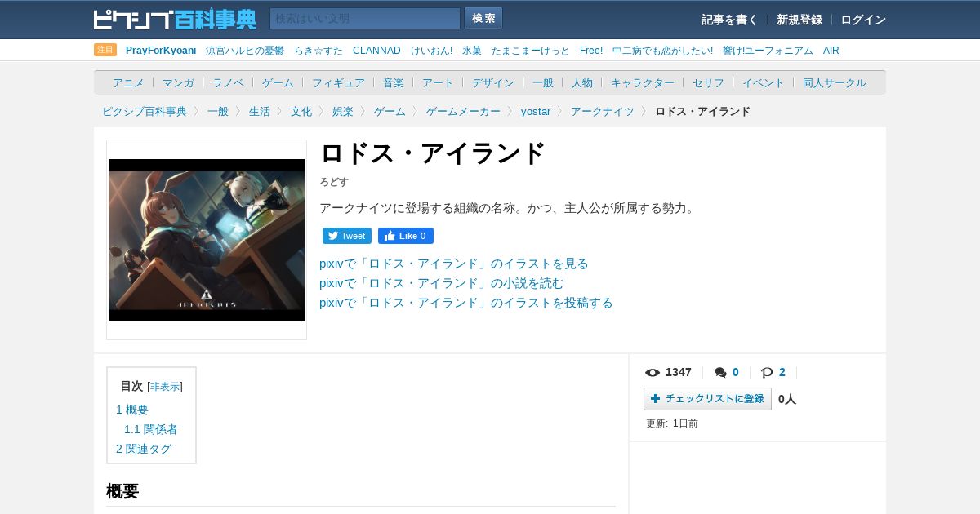Screen dimensions: 980x514
Task: Open comment count 0 link
Action: click(x=736, y=372)
